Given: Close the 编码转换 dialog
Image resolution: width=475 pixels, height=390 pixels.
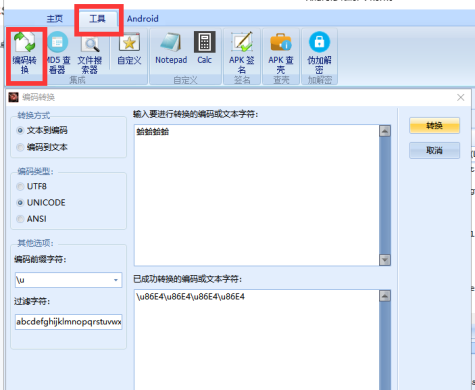Looking at the screenshot, I should [x=461, y=97].
